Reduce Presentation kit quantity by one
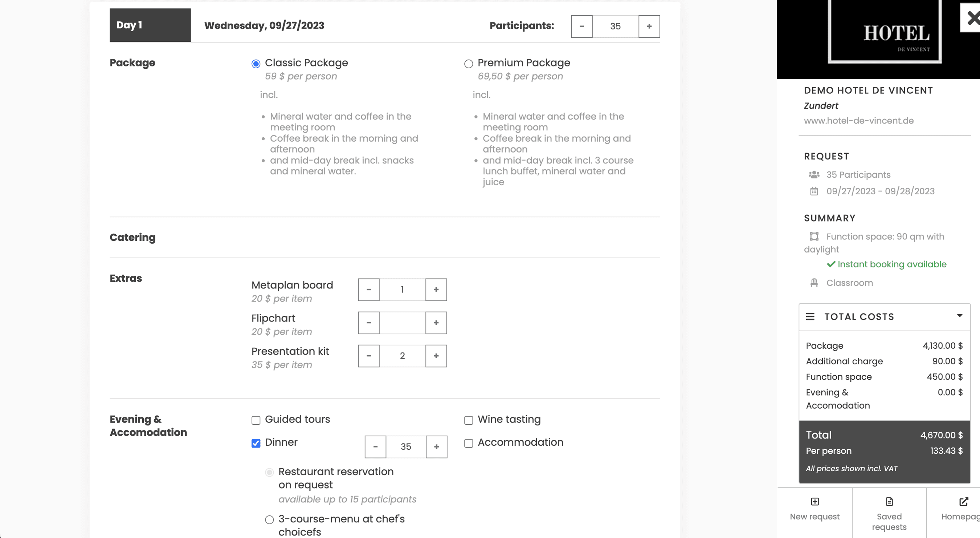This screenshot has height=538, width=980. coord(368,356)
